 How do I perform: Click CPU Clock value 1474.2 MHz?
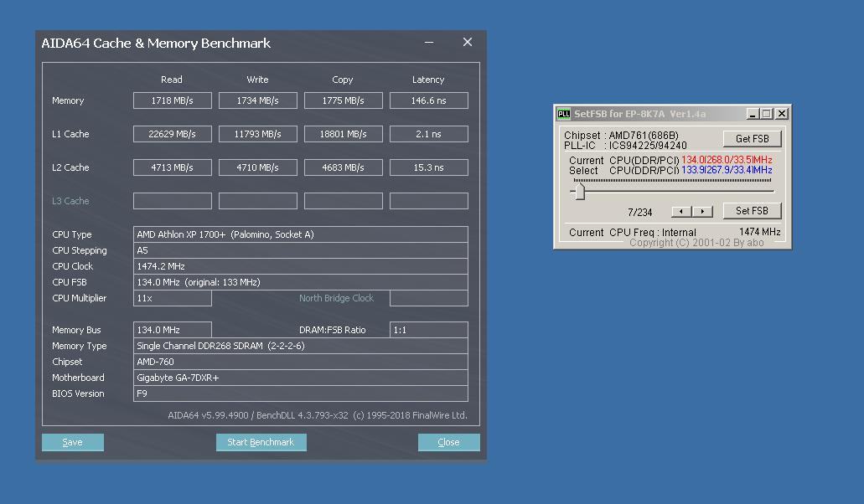(301, 266)
